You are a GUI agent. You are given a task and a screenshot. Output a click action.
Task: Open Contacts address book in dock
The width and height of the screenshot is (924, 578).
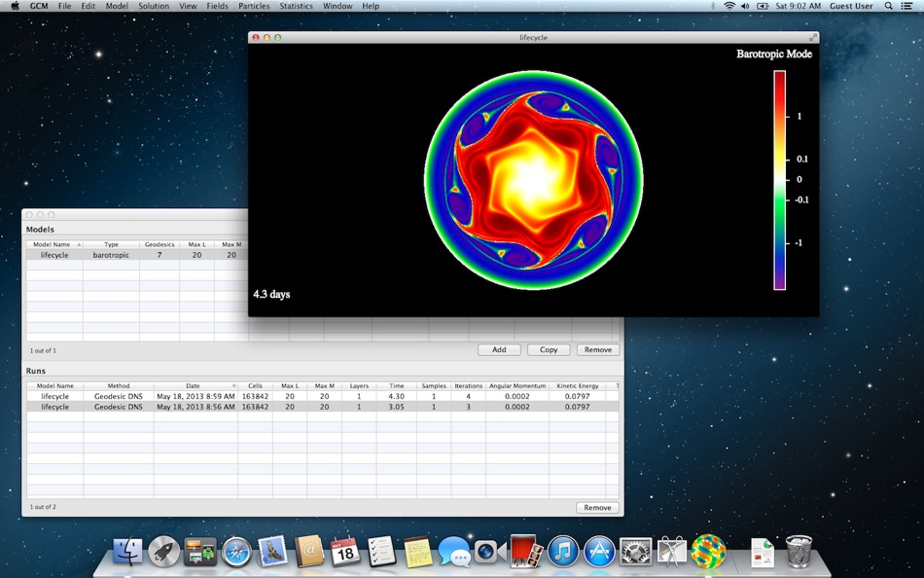pos(309,552)
